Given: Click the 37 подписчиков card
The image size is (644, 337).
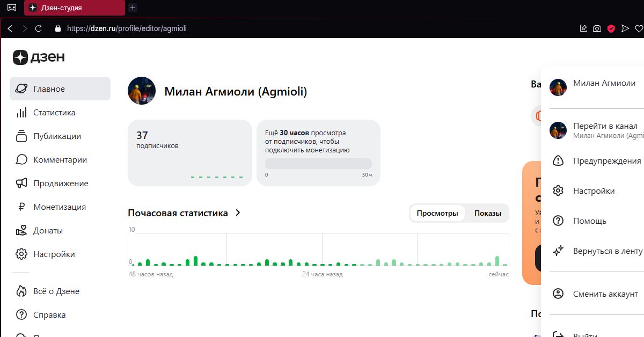Looking at the screenshot, I should 189,153.
